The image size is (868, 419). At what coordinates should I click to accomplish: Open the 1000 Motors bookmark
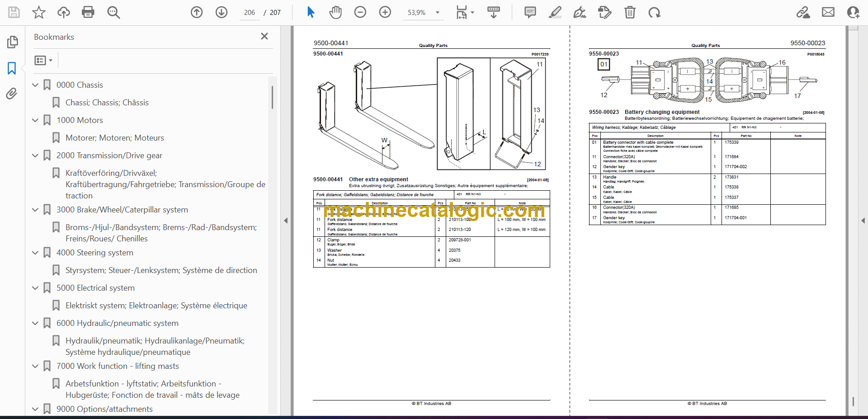(80, 120)
